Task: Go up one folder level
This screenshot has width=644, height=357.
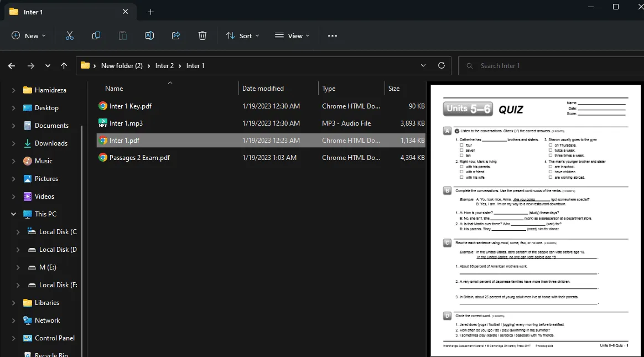Action: 64,65
